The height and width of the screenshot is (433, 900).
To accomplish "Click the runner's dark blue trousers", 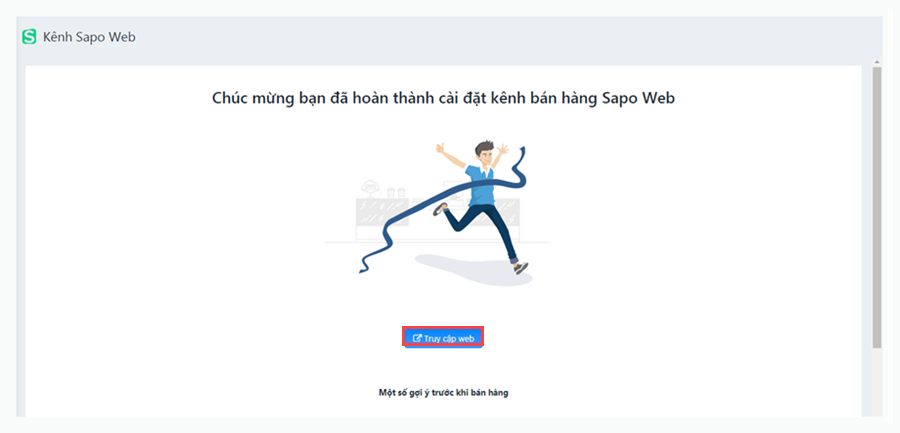I will (x=487, y=230).
